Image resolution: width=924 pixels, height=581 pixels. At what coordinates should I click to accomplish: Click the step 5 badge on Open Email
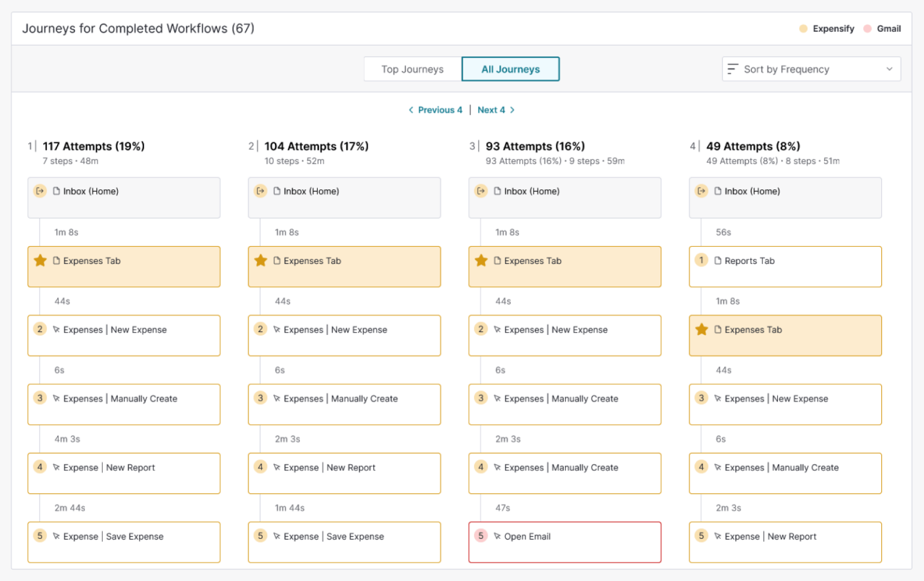click(481, 536)
